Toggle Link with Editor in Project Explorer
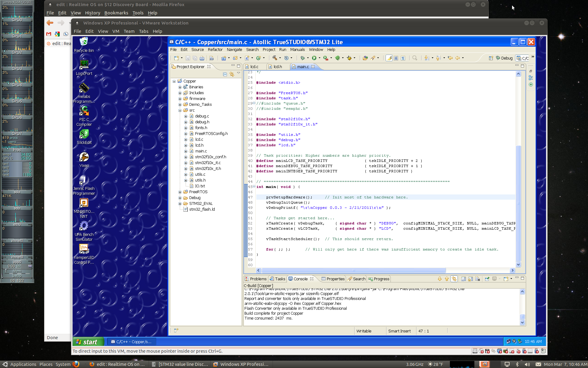The image size is (588, 368). (232, 74)
